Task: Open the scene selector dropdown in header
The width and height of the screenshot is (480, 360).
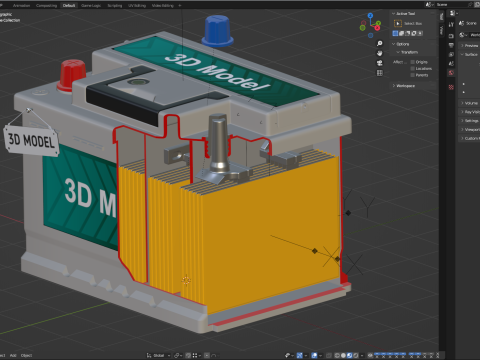Action: (429, 4)
